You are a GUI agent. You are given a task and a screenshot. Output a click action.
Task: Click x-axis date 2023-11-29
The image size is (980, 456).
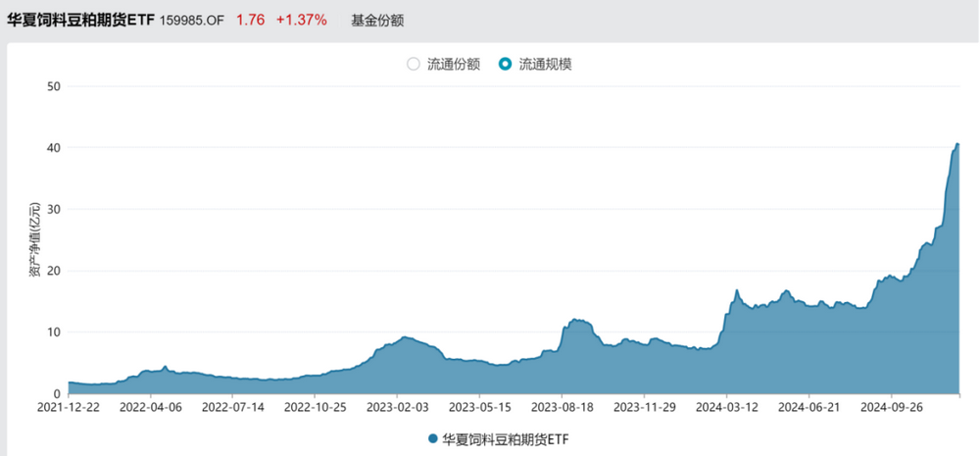click(645, 407)
